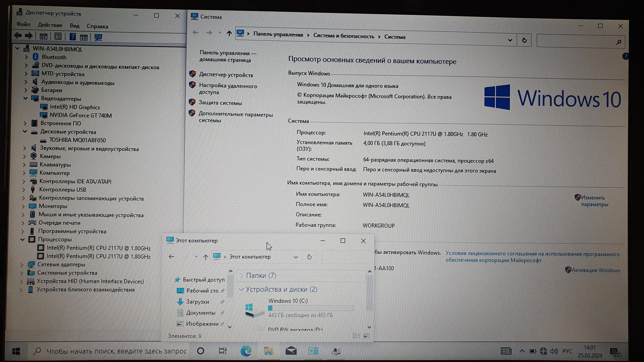Open the Mail app from the taskbar
The image size is (644, 362).
tap(291, 351)
